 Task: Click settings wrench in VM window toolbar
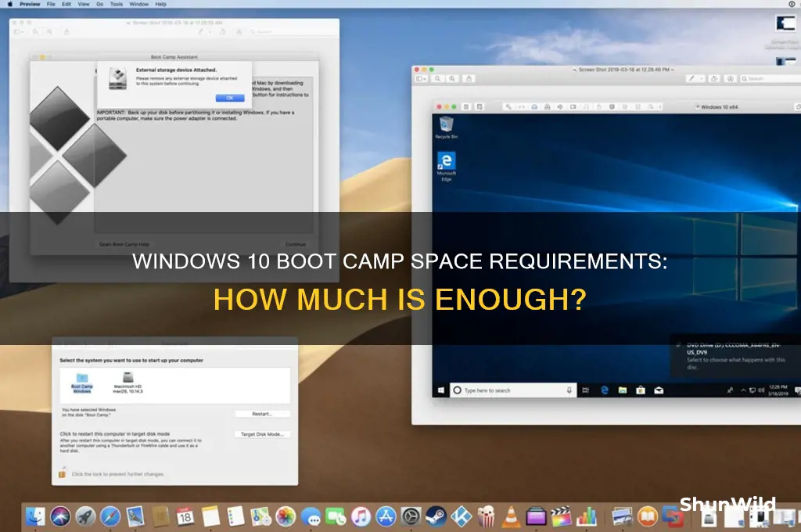click(508, 107)
